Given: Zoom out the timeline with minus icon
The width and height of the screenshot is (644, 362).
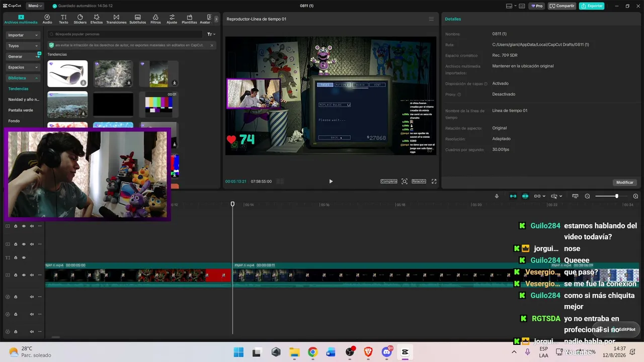Looking at the screenshot, I should coord(587,196).
